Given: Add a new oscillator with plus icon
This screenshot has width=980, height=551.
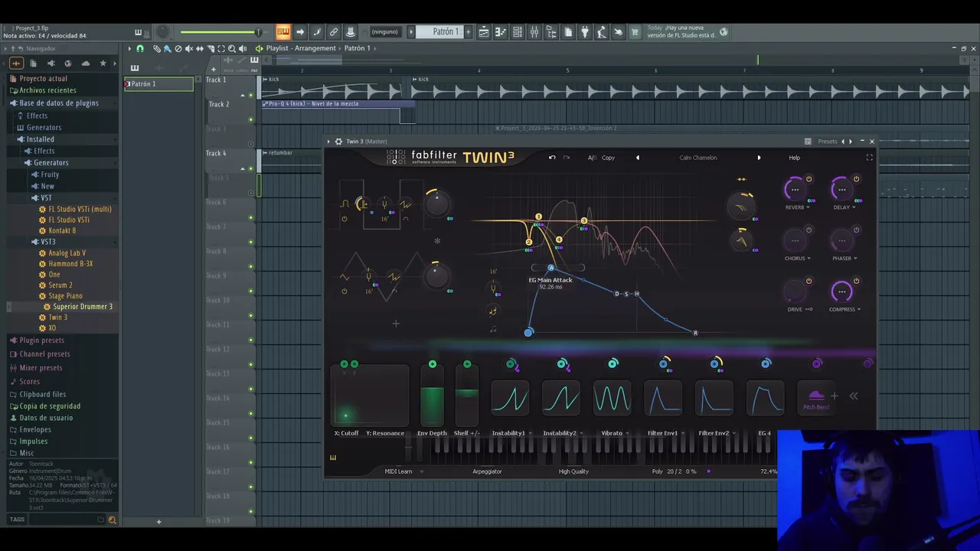Looking at the screenshot, I should [x=396, y=324].
